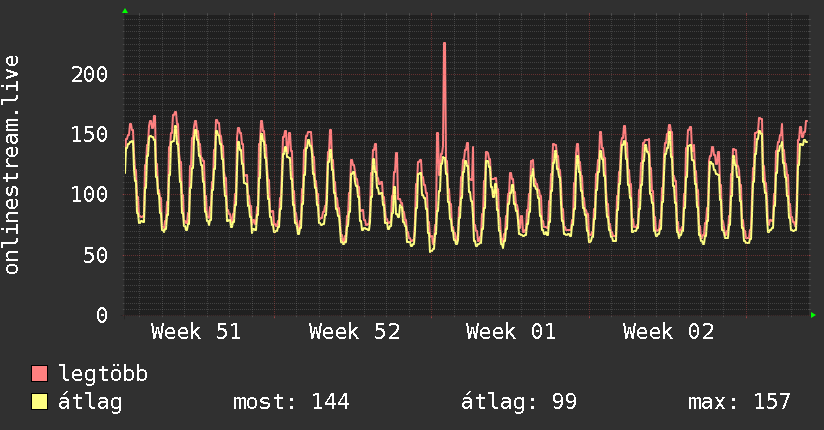
Task: Click the Week 02 axis label
Action: (x=668, y=332)
